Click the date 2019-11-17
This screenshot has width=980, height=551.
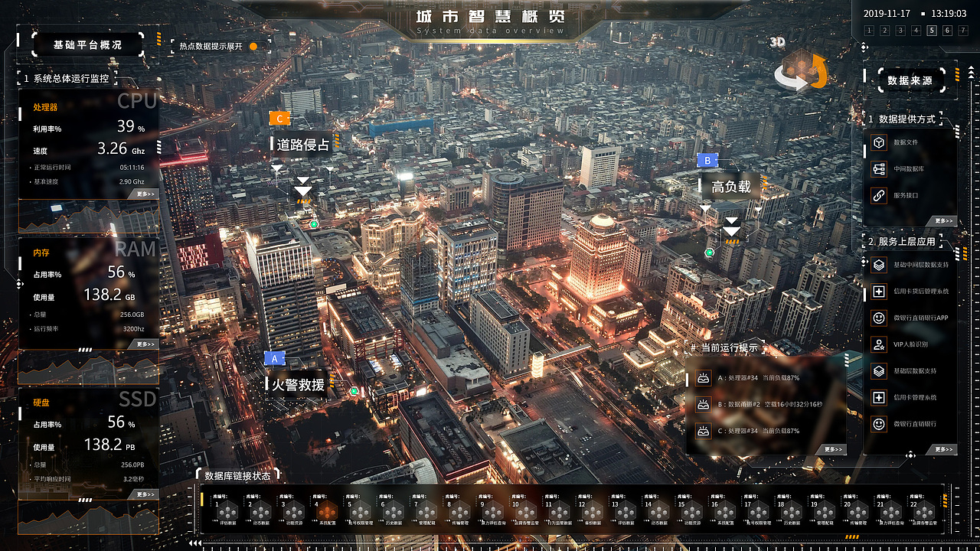[x=887, y=14]
